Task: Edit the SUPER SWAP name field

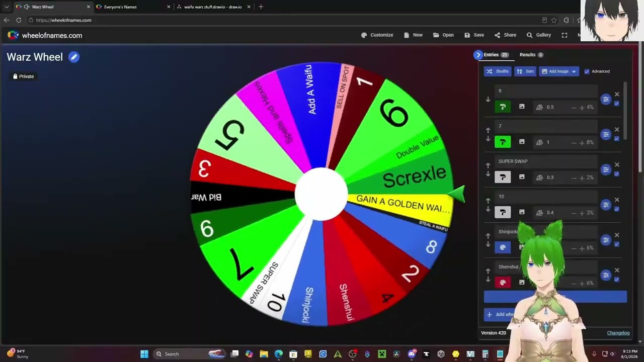Action: pos(546,161)
